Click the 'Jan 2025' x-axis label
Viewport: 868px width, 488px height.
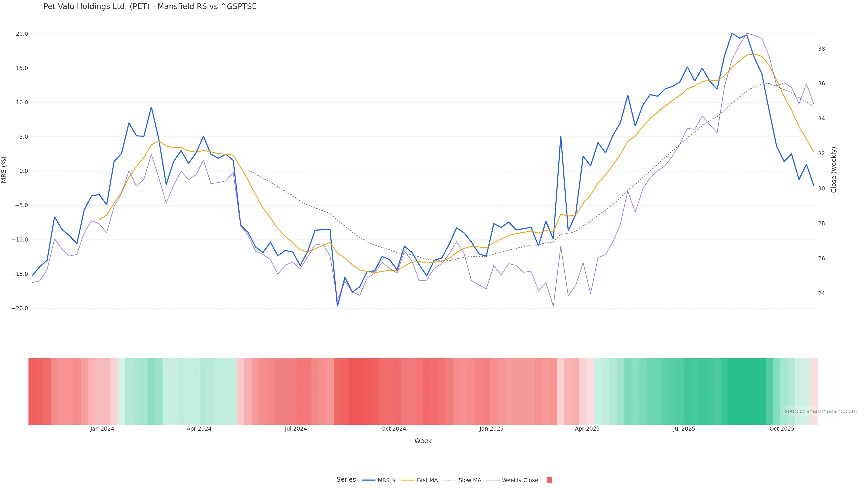491,429
